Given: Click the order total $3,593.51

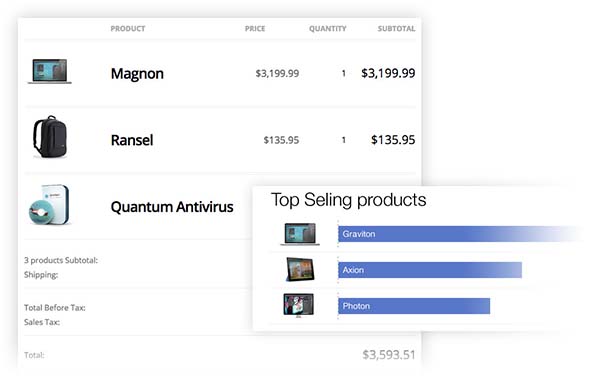Looking at the screenshot, I should 389,355.
